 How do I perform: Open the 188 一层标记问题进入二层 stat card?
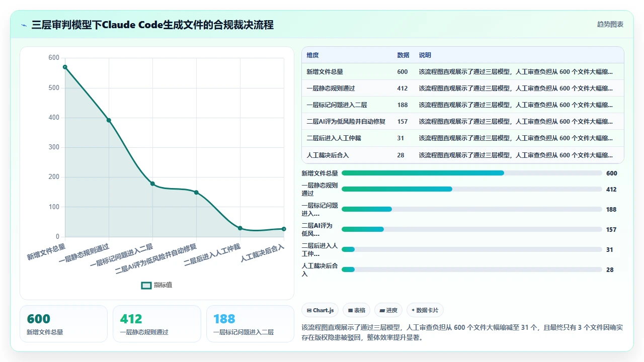pyautogui.click(x=250, y=324)
